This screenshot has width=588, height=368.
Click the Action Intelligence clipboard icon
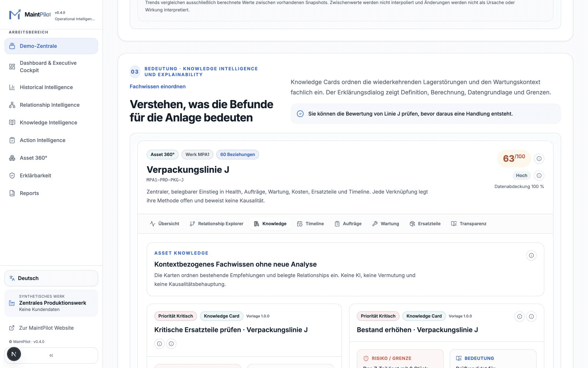[x=12, y=140]
